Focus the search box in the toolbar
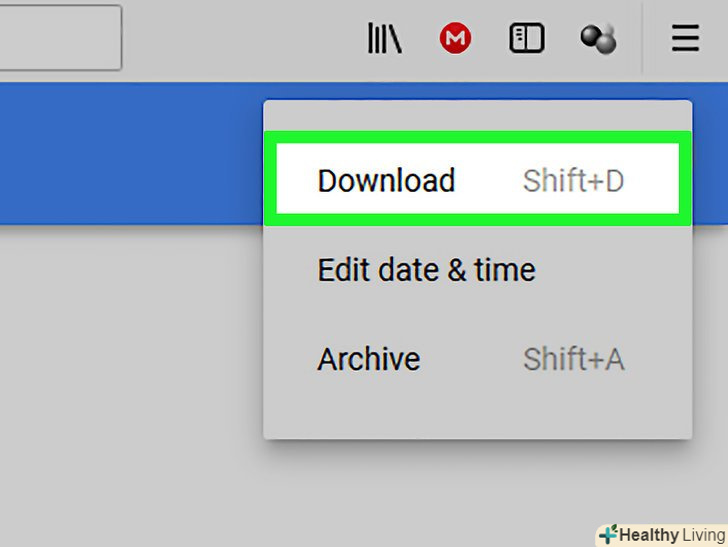The image size is (728, 547). (x=60, y=38)
